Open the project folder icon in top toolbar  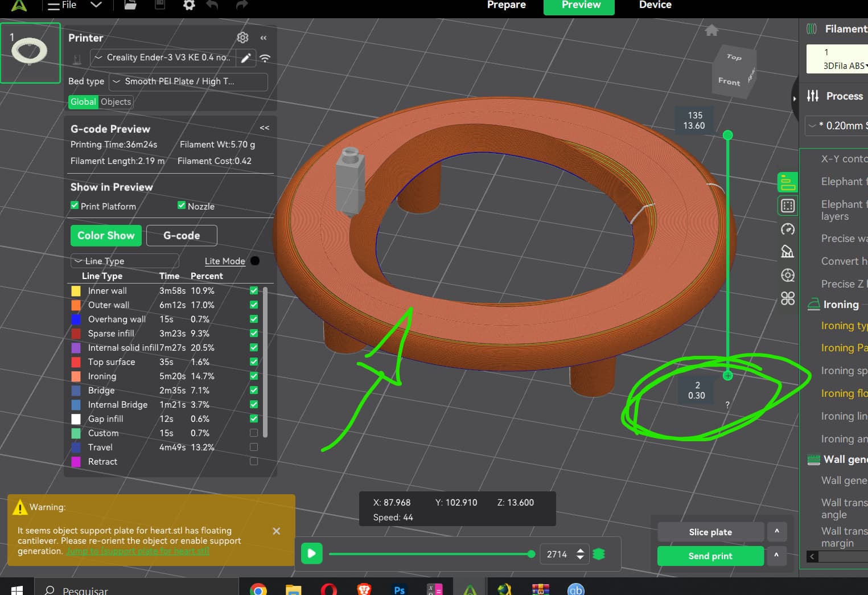130,5
